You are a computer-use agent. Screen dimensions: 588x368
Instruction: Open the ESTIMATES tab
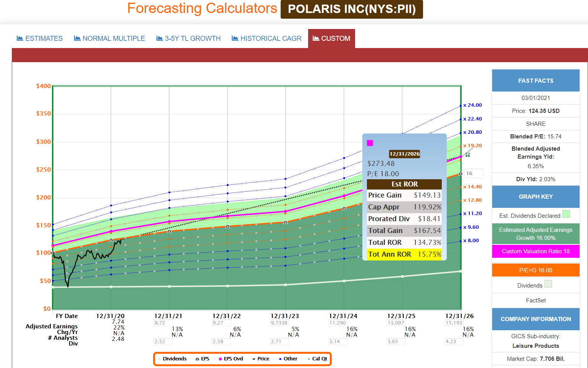pyautogui.click(x=40, y=39)
